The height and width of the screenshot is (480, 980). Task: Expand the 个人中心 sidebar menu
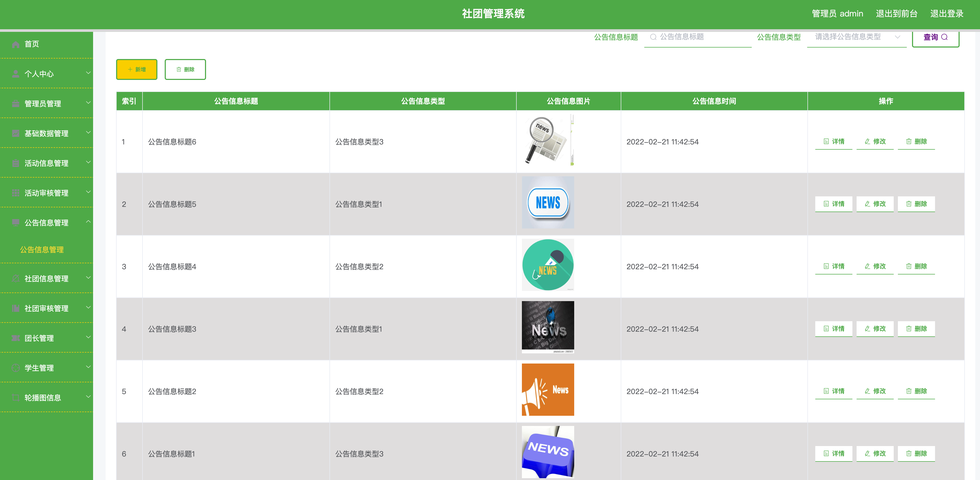click(47, 73)
